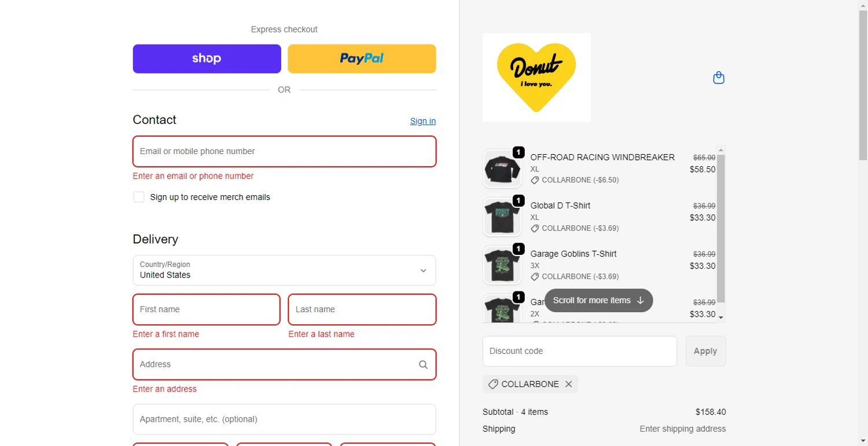Pay with Shop express checkout

point(207,59)
